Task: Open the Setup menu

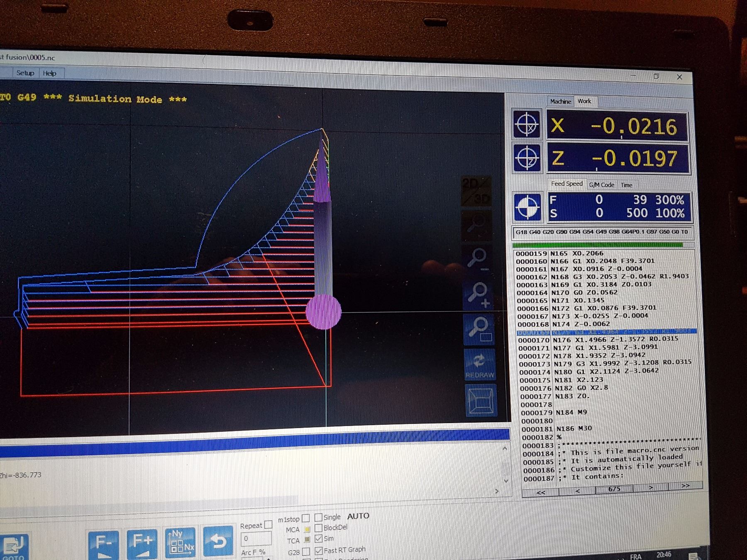Action: click(25, 73)
